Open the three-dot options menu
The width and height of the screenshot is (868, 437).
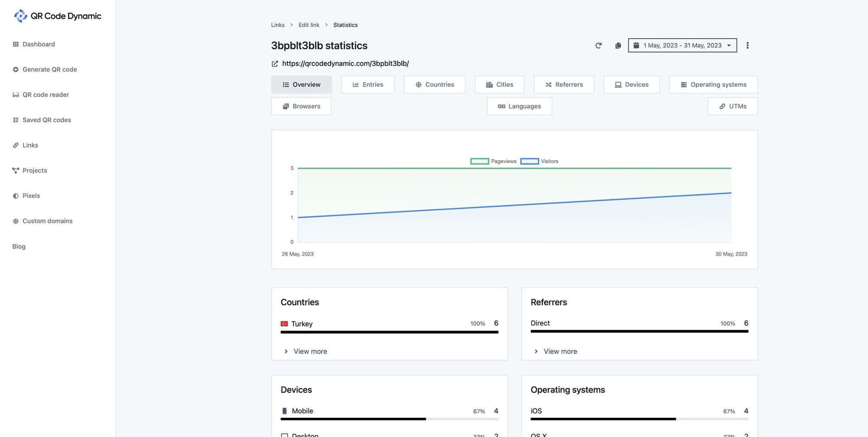[x=747, y=46]
